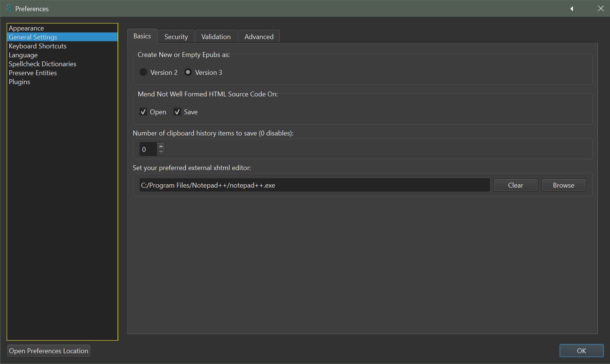Click the OK button

tap(581, 351)
